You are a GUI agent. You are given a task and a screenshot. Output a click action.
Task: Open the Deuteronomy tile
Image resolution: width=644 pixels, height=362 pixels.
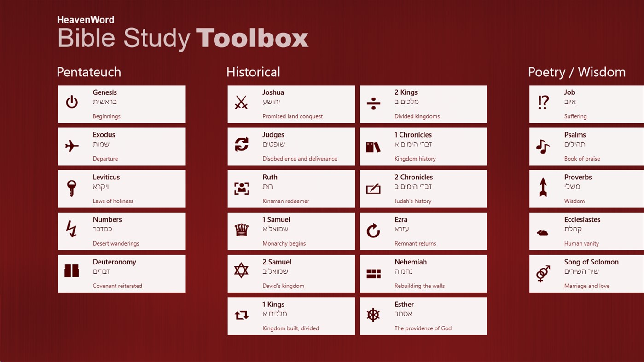tap(121, 273)
